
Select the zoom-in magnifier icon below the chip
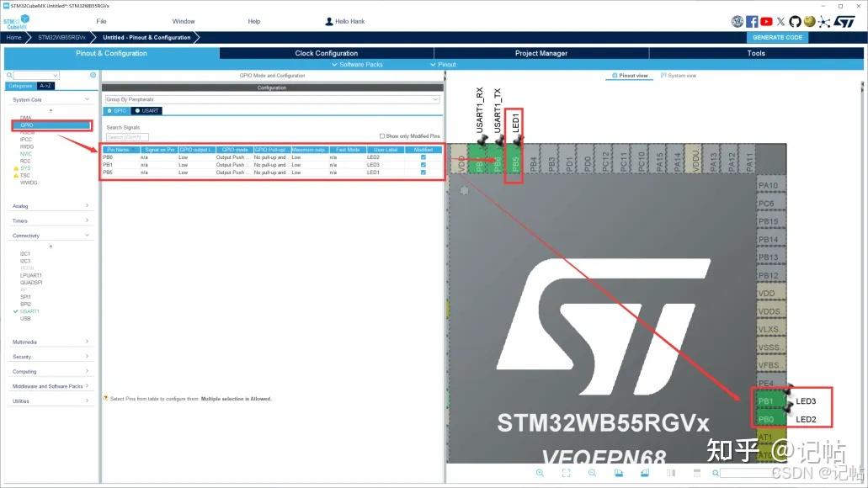pyautogui.click(x=540, y=473)
